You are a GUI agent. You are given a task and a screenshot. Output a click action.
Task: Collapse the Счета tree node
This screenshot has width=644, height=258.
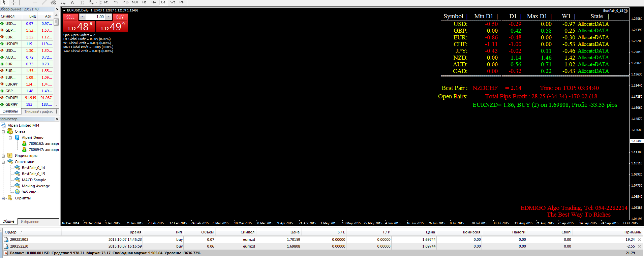3,131
